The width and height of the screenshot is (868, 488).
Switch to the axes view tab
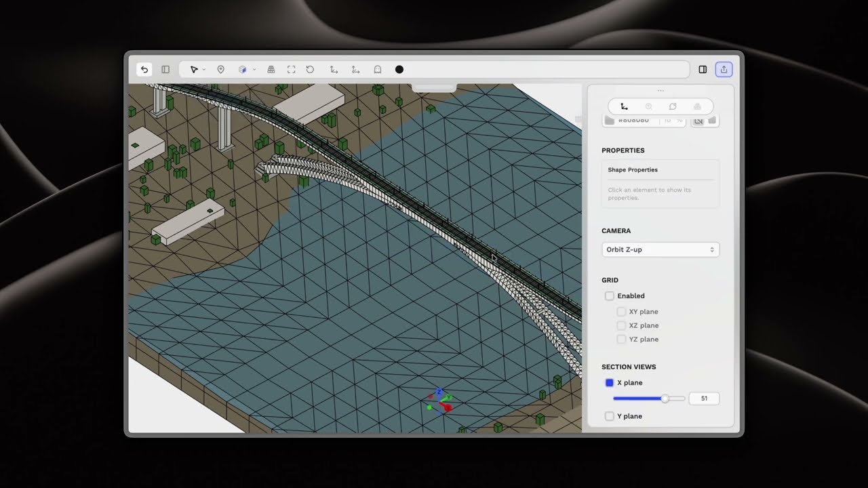[624, 106]
